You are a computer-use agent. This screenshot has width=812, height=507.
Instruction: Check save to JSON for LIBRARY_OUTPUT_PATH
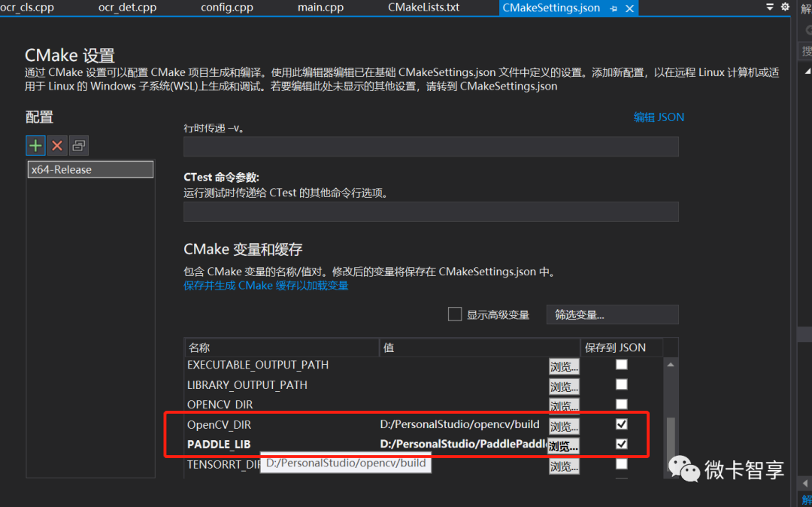point(622,384)
